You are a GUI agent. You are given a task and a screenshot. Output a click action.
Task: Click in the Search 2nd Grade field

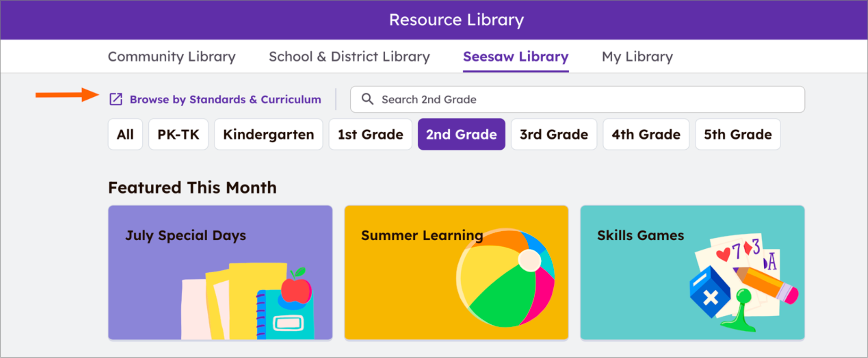coord(581,100)
